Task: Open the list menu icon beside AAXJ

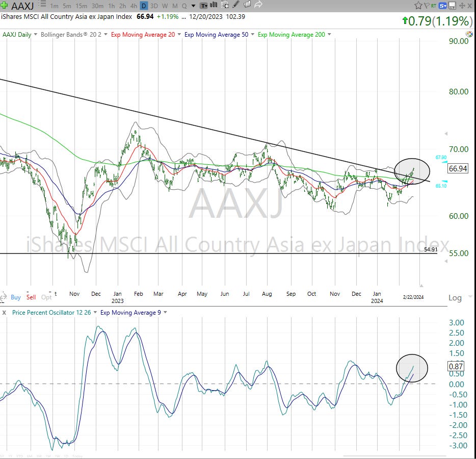Action: coord(43,4)
